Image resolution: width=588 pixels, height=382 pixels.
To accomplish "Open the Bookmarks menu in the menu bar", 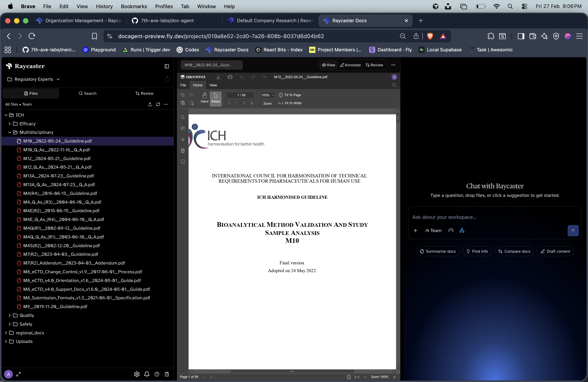I will [134, 6].
